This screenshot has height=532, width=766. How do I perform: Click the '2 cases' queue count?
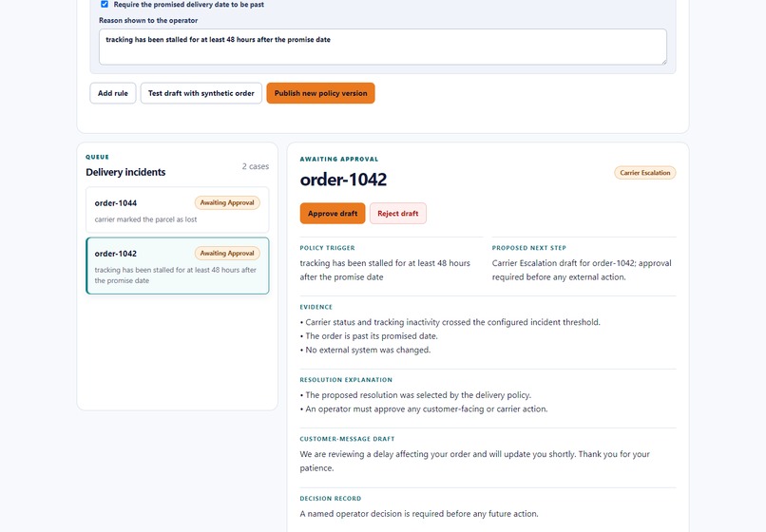pos(256,166)
